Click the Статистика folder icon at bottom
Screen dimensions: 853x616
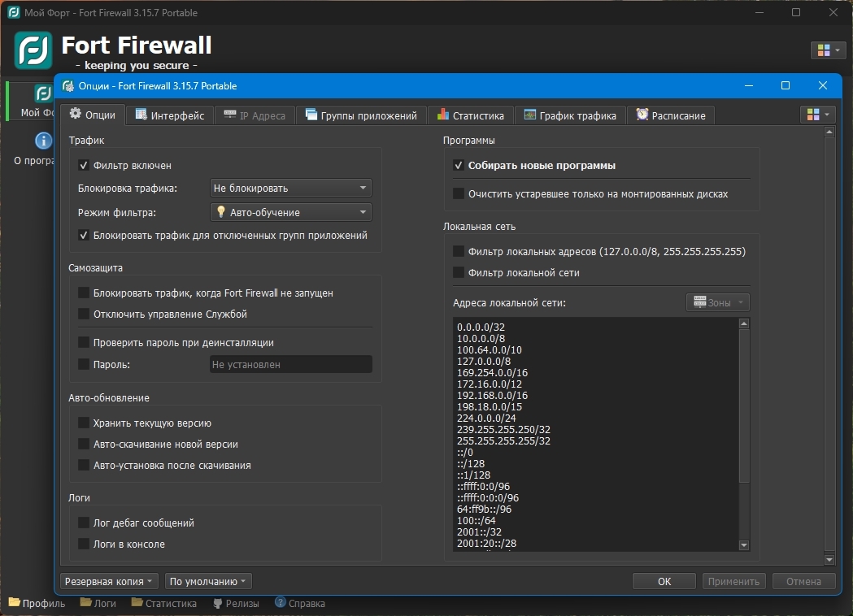coord(137,602)
